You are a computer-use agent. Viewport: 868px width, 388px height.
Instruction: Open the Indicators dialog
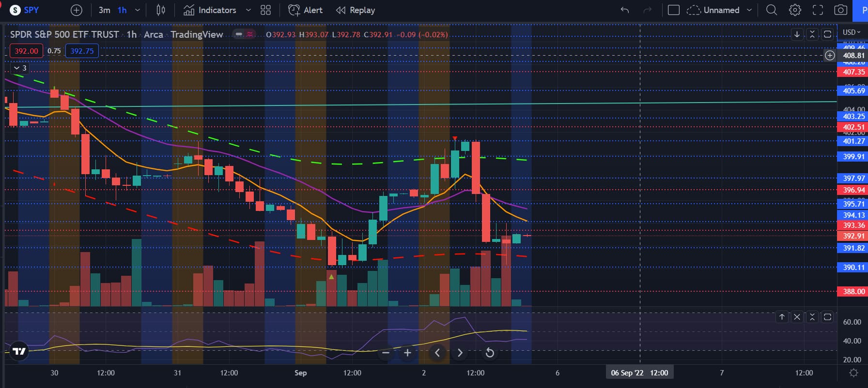point(210,10)
